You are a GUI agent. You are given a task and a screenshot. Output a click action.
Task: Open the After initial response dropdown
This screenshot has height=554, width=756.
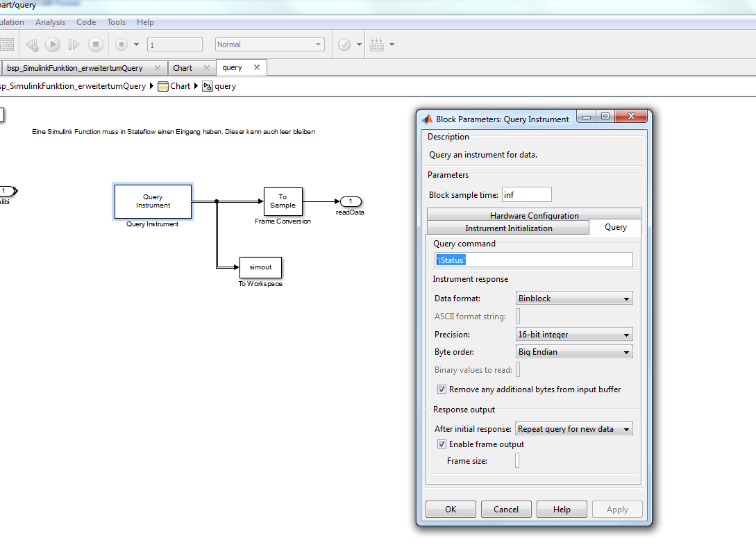574,429
